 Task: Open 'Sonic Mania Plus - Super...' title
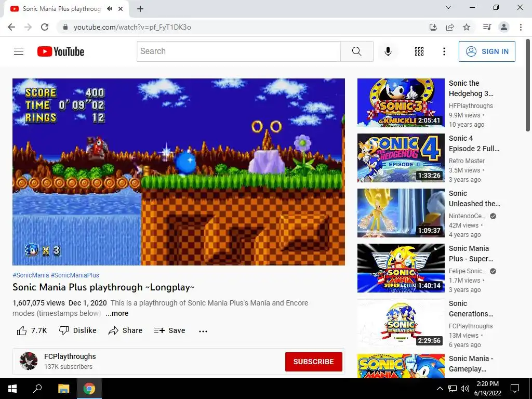[x=471, y=254]
